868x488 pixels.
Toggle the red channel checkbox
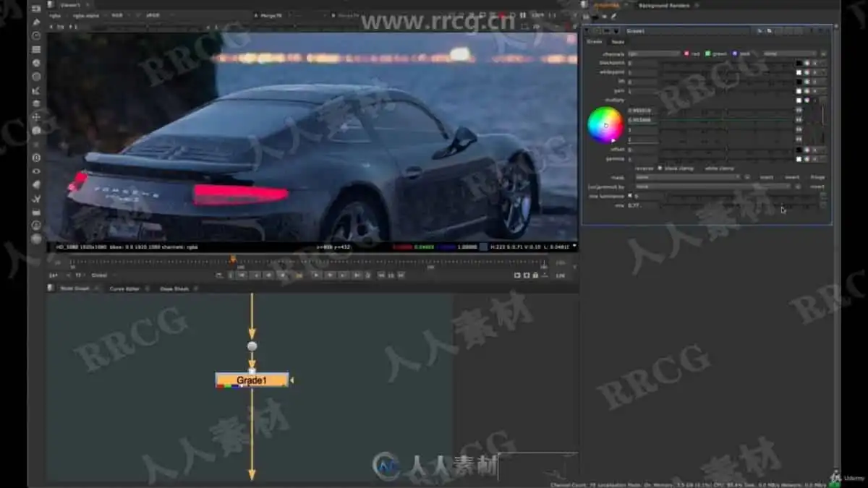tap(687, 53)
